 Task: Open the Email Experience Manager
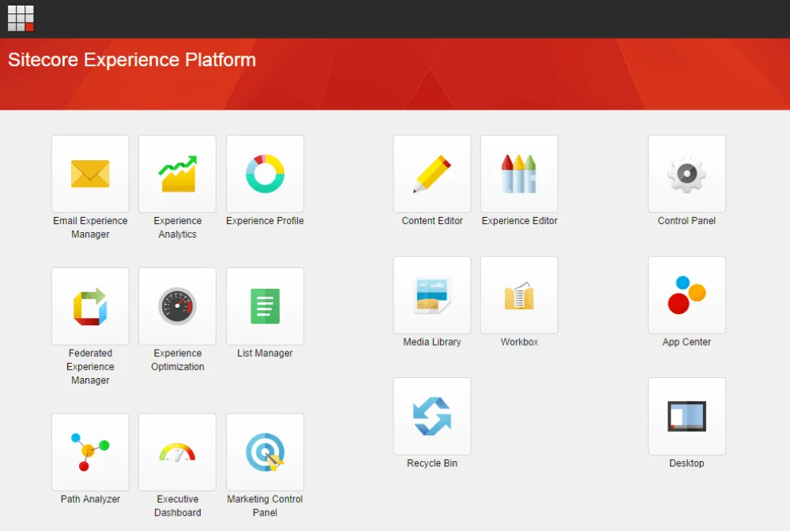click(x=89, y=174)
